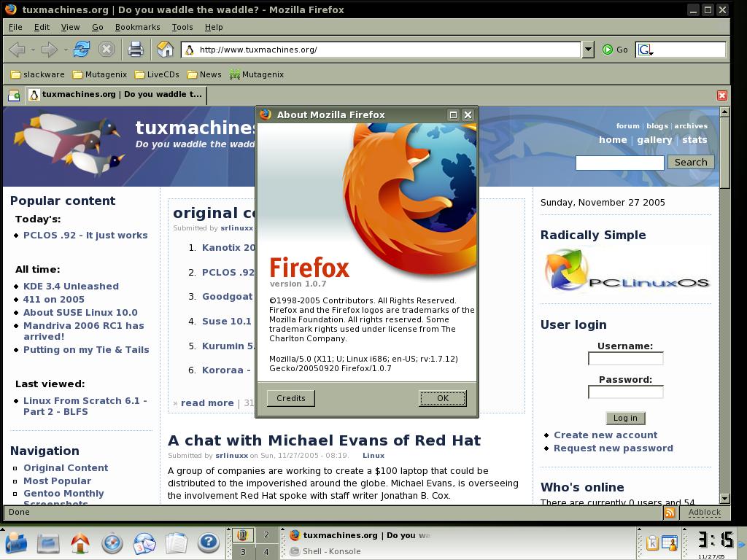Focus the Password field

pos(625,392)
